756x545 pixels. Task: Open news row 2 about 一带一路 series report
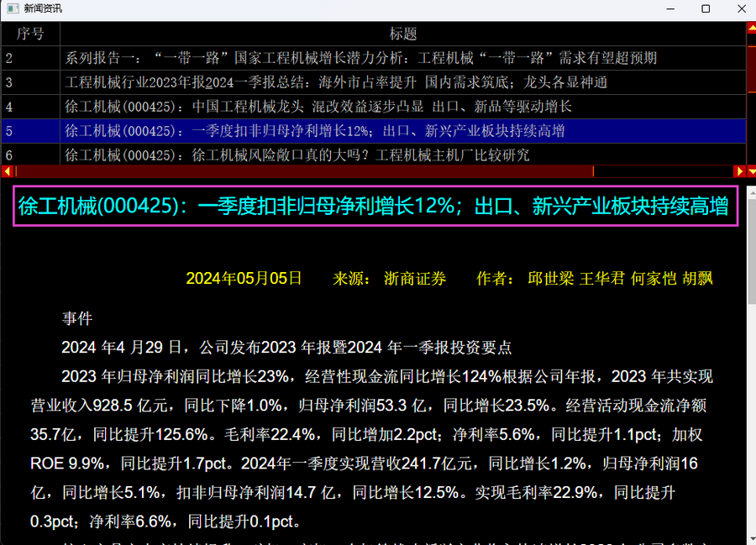coord(360,58)
